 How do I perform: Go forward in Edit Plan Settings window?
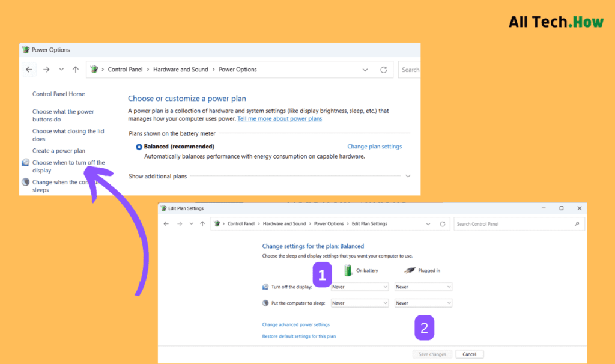180,223
